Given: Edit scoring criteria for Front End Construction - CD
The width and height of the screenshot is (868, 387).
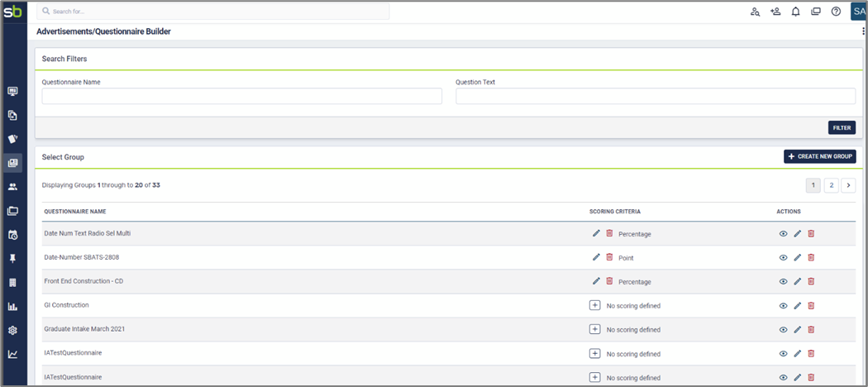Looking at the screenshot, I should [x=596, y=280].
